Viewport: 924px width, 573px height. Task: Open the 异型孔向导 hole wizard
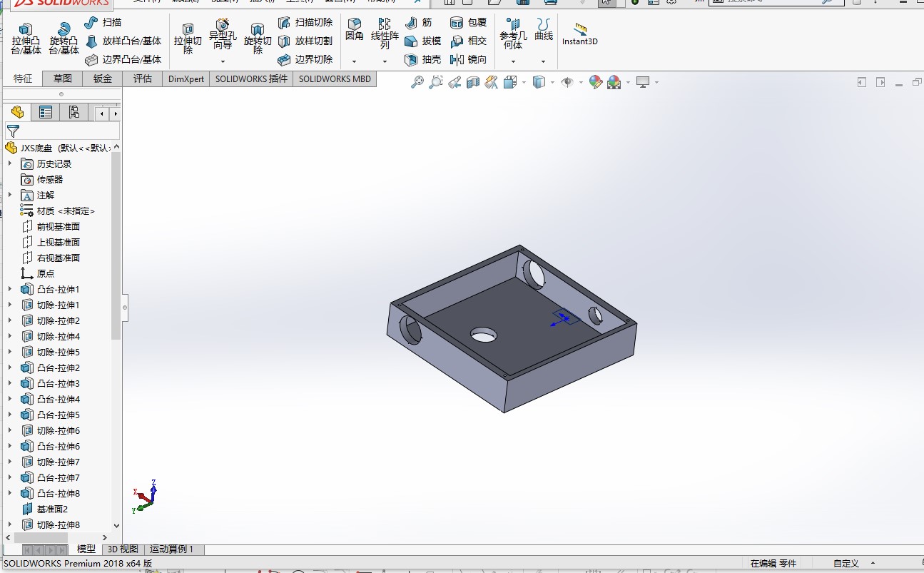tap(223, 34)
